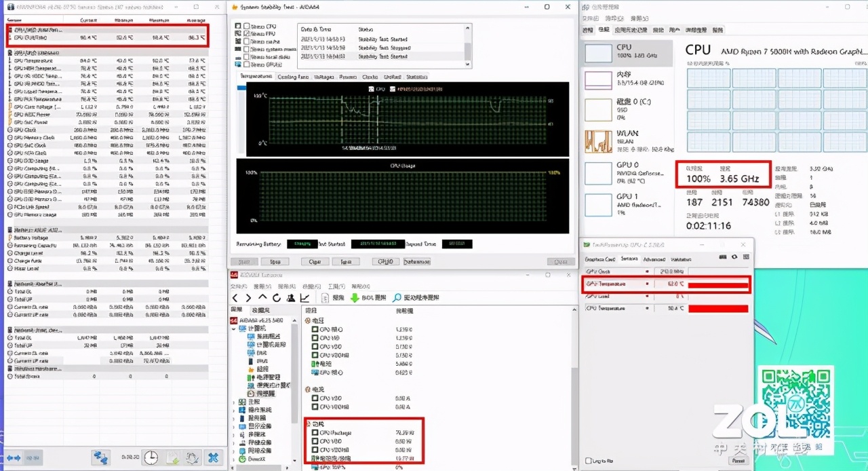Switch to Statistics tab in stability test
Screen dimensions: 868x471
pos(416,77)
